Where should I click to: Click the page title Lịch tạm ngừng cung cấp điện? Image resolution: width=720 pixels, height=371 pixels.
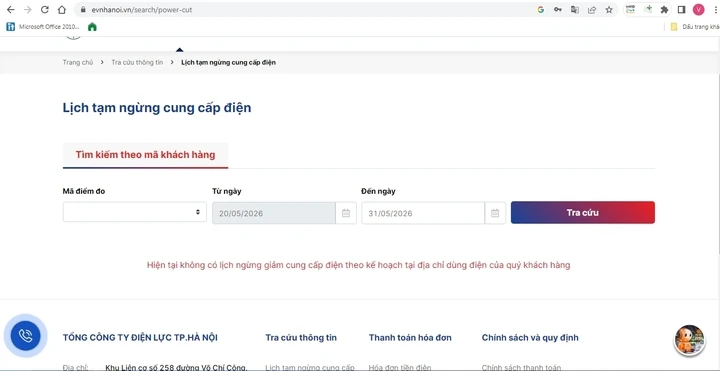coord(157,108)
